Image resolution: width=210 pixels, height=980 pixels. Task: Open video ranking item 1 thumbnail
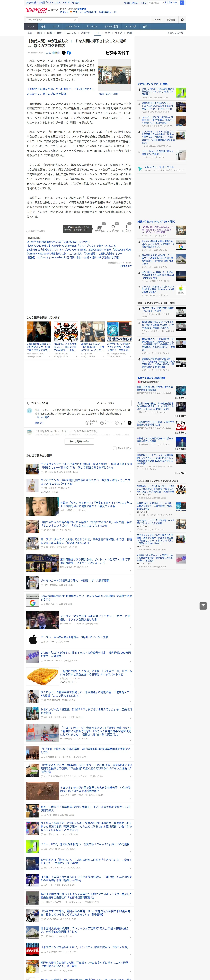(181, 312)
